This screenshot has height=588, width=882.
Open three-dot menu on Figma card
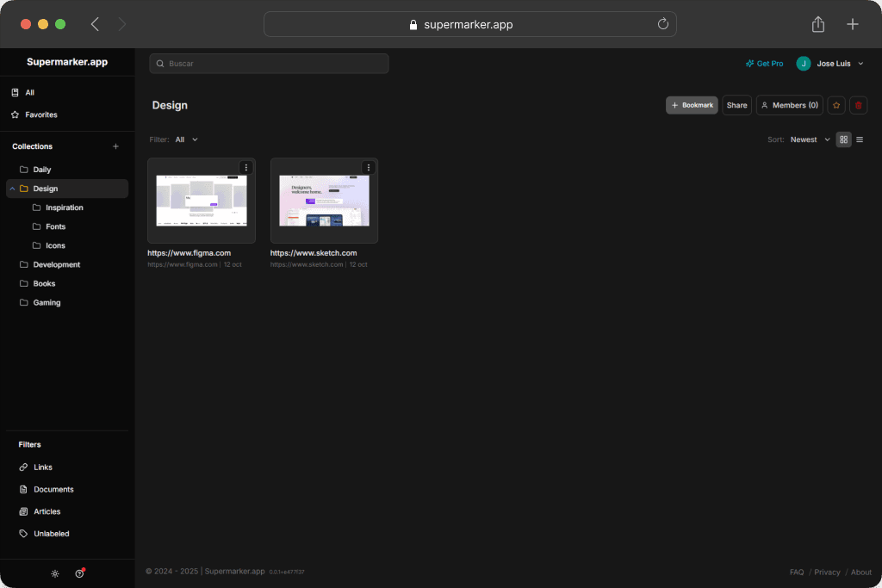(x=245, y=168)
